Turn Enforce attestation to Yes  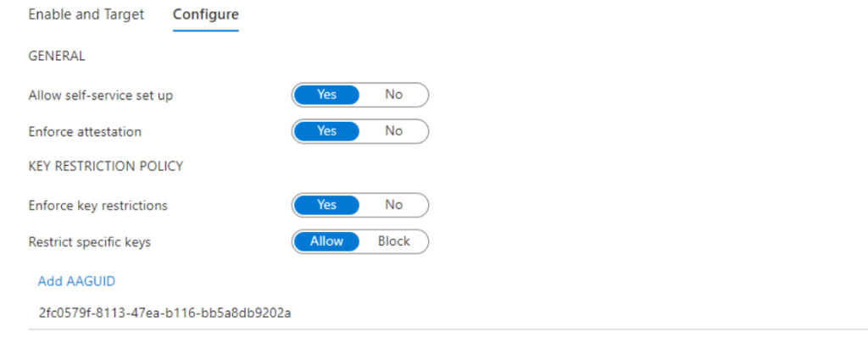point(326,131)
